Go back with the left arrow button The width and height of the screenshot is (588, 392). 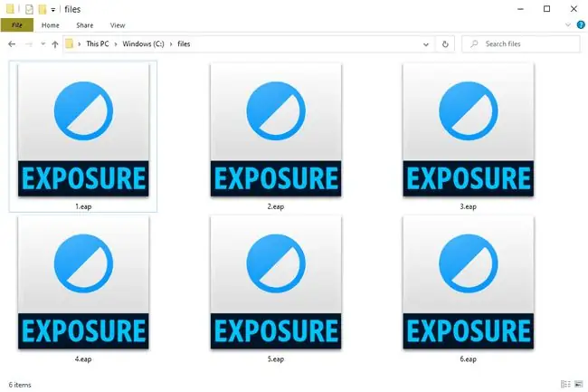(x=12, y=43)
